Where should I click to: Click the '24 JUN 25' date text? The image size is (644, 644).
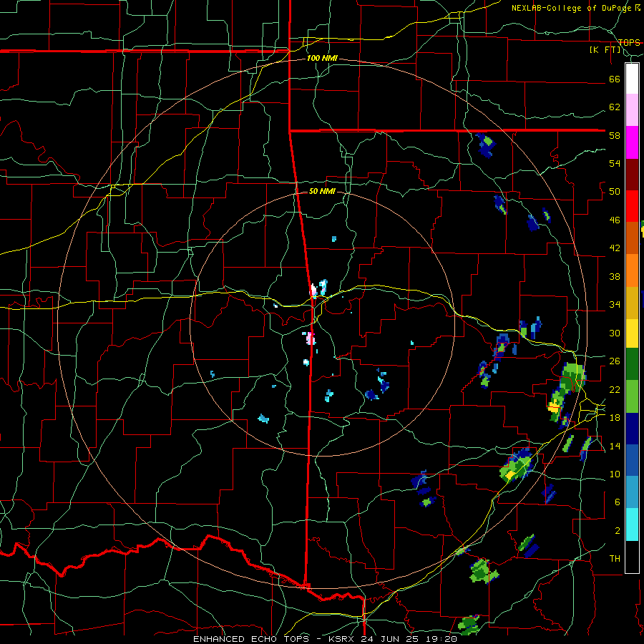(x=391, y=639)
